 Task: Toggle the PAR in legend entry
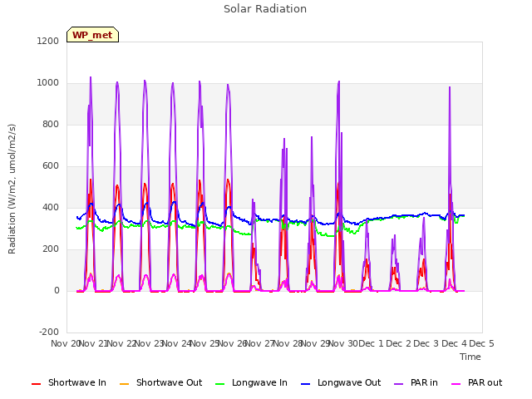[416, 382]
